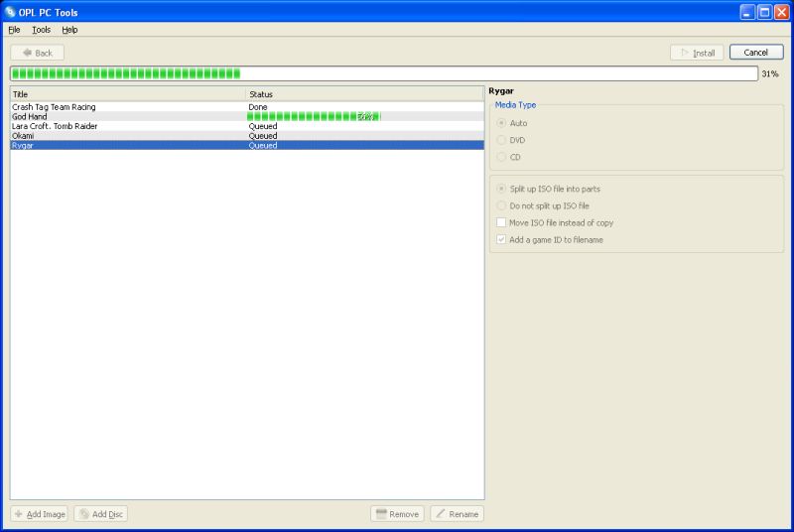The image size is (794, 532).
Task: Click the 31% progress label
Action: pos(770,73)
